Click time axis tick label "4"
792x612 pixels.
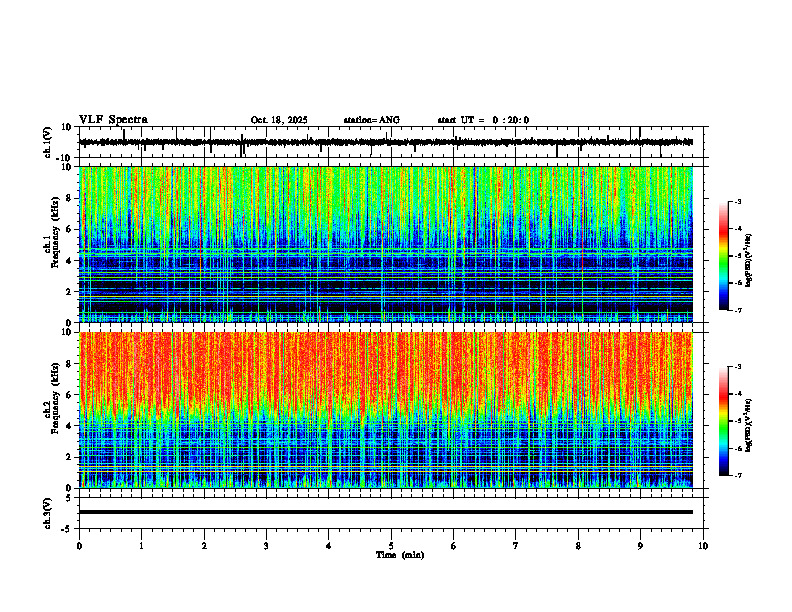tap(329, 546)
